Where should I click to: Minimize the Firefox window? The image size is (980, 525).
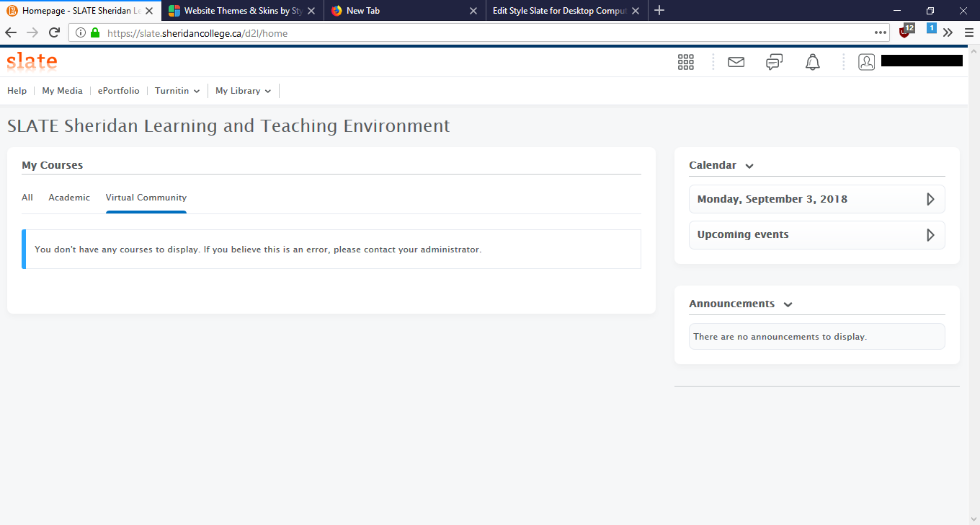tap(896, 10)
